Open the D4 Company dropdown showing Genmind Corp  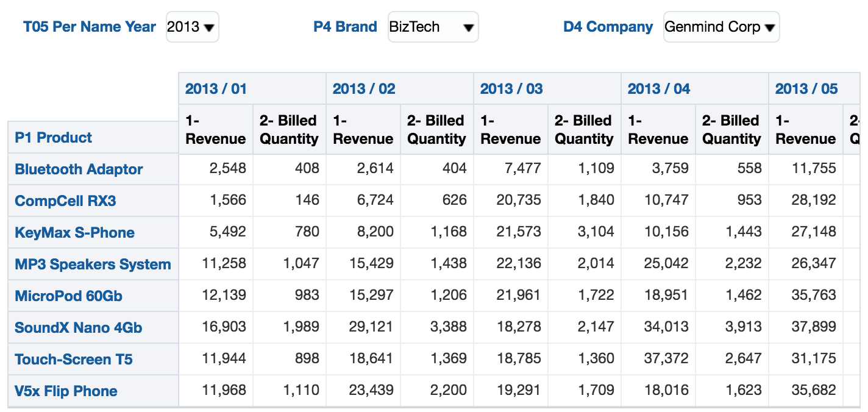[x=720, y=27]
